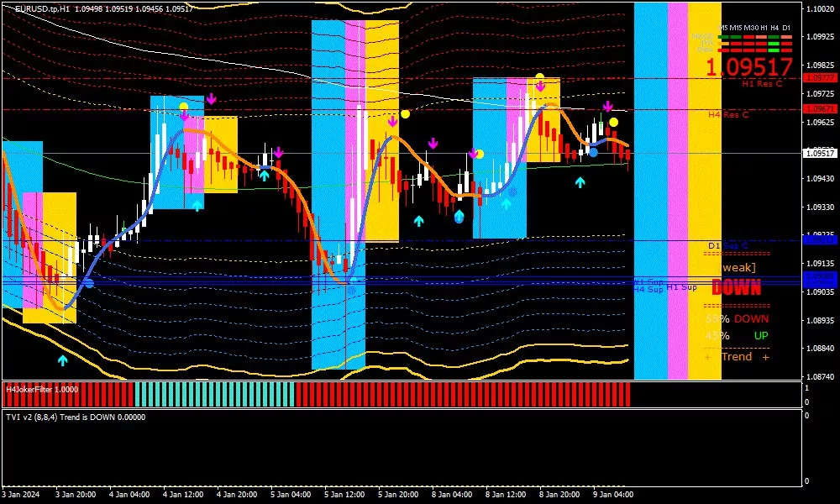Click the topmost magenta down arrow near 4 Jan 12:00
This screenshot has height=504, width=840.
(211, 99)
